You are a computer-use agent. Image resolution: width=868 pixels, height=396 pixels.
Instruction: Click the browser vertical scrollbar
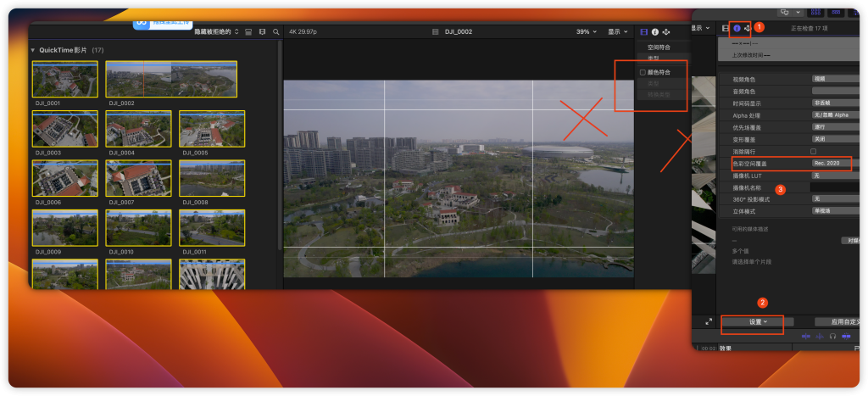pos(280,144)
